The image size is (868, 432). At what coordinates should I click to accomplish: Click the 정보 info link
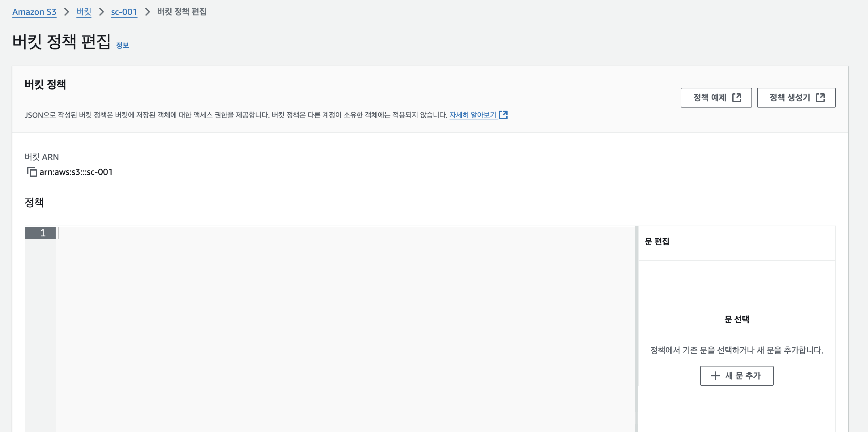click(122, 45)
